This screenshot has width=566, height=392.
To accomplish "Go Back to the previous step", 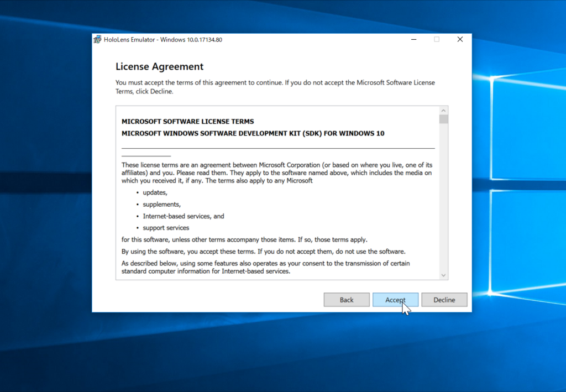I will coord(347,300).
